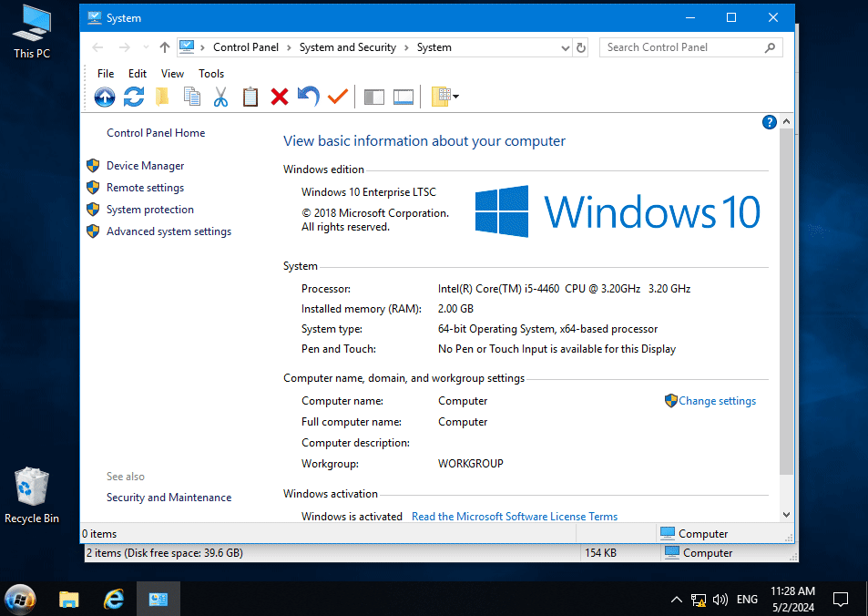Click the Intel Core i5-4460 processor text
868x616 pixels.
point(564,289)
